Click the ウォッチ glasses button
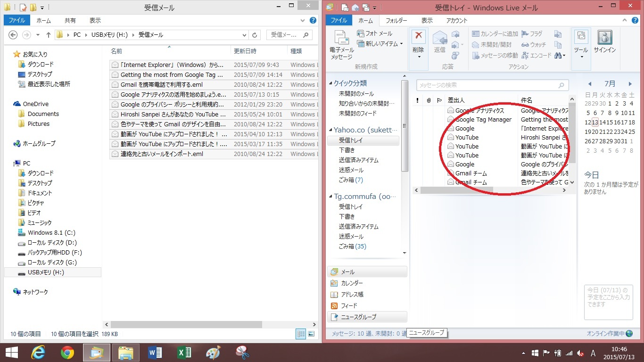This screenshot has width=644, height=362. click(x=534, y=44)
